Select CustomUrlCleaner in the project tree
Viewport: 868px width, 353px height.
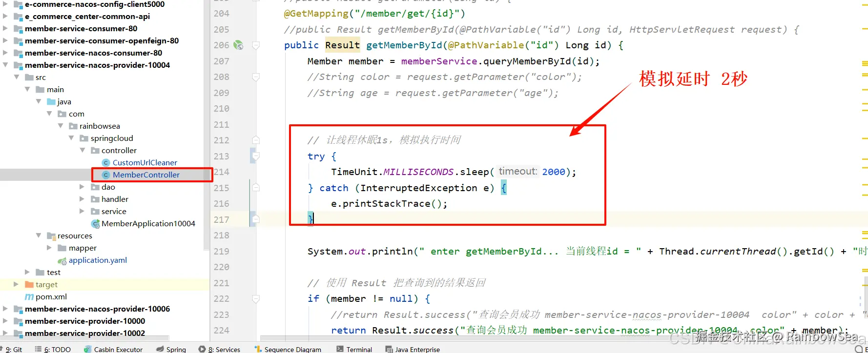click(145, 162)
